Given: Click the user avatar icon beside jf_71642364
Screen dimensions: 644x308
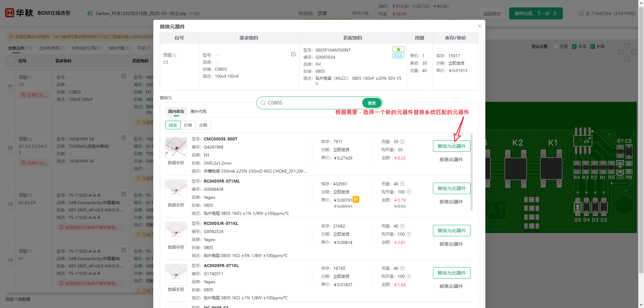Looking at the screenshot, I should pyautogui.click(x=581, y=13).
